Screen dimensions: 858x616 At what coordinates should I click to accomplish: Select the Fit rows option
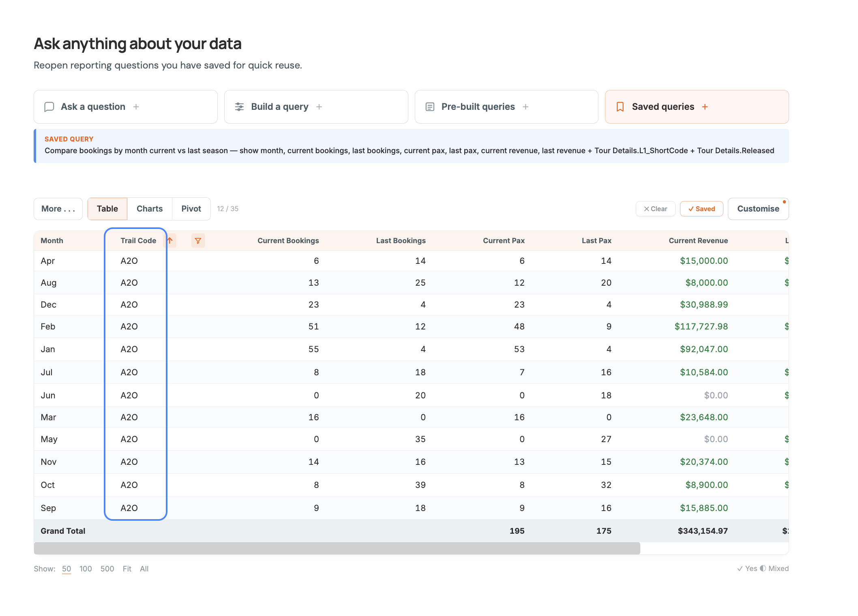(x=127, y=569)
